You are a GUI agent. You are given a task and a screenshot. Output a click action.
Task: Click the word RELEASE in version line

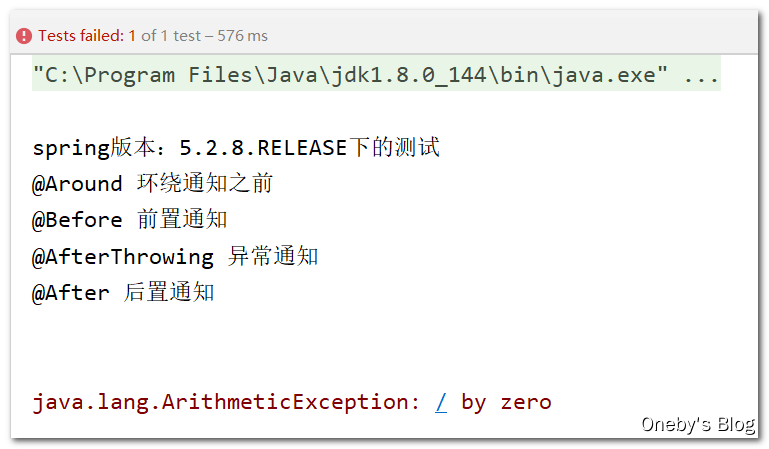coord(302,148)
